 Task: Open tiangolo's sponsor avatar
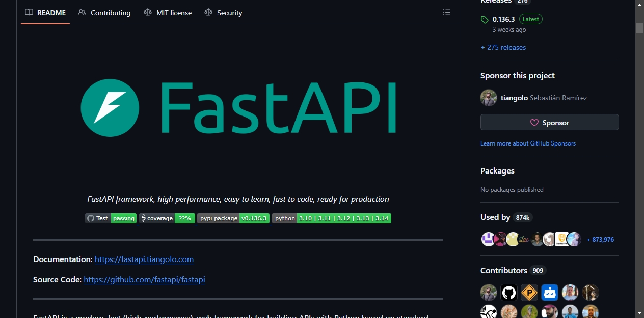489,98
